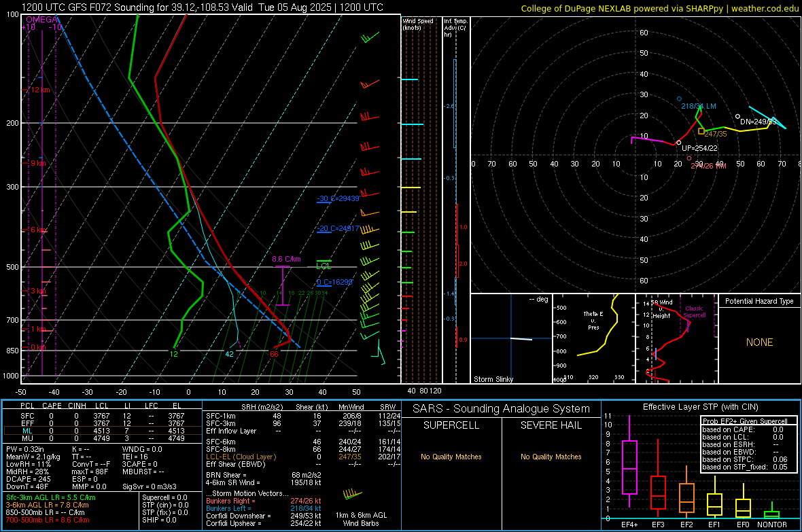Image resolution: width=802 pixels, height=532 pixels.
Task: Click the Potential Hazard Type header
Action: (760, 301)
